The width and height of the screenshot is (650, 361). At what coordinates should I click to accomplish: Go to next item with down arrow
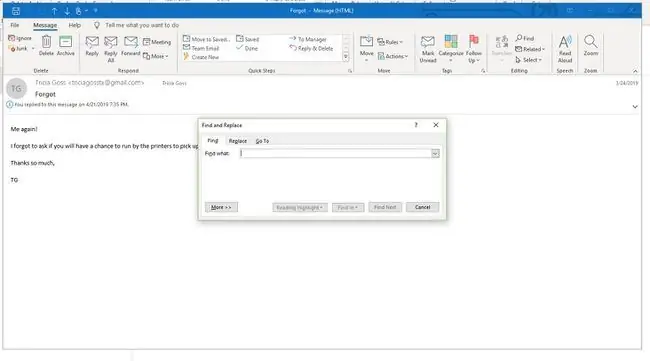(x=67, y=11)
